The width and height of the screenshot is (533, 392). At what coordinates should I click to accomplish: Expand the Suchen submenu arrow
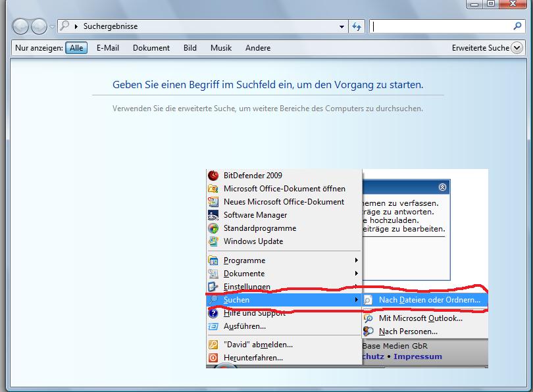[x=356, y=300]
